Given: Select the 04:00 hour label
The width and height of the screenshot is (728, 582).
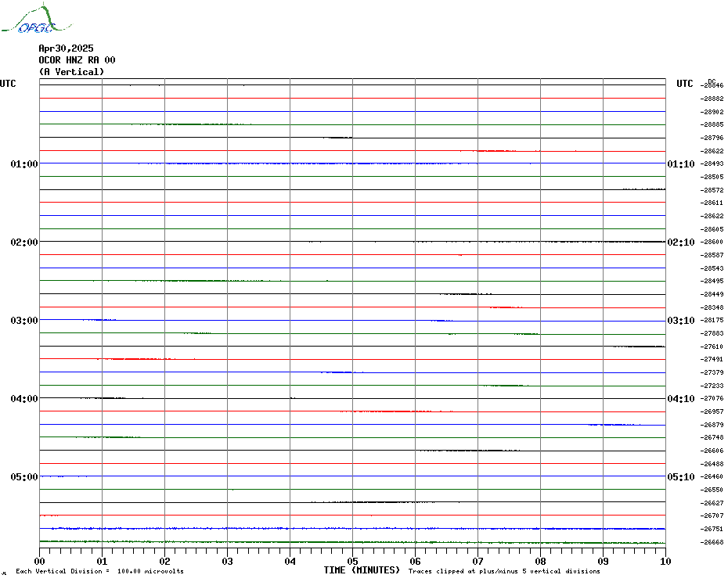Looking at the screenshot, I should [x=24, y=399].
